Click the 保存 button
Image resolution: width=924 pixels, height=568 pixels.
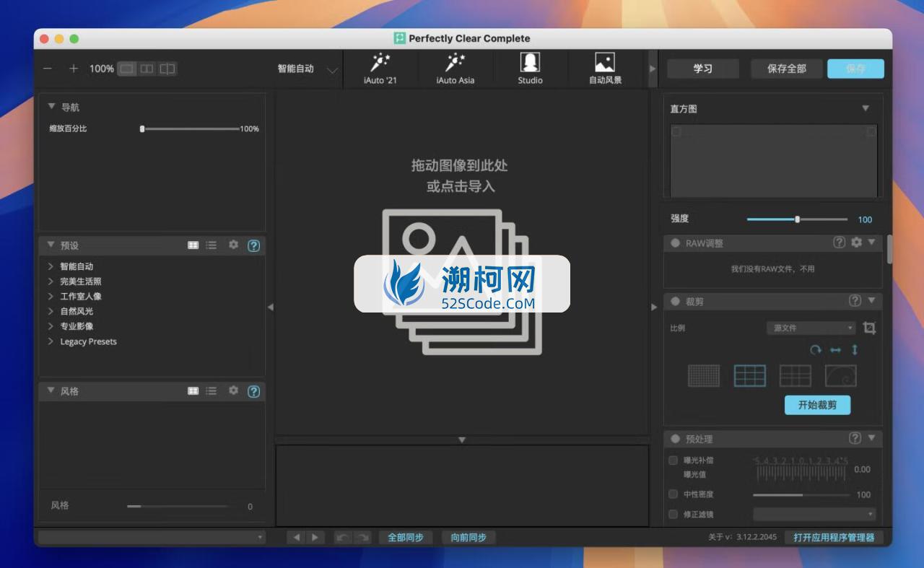[855, 69]
